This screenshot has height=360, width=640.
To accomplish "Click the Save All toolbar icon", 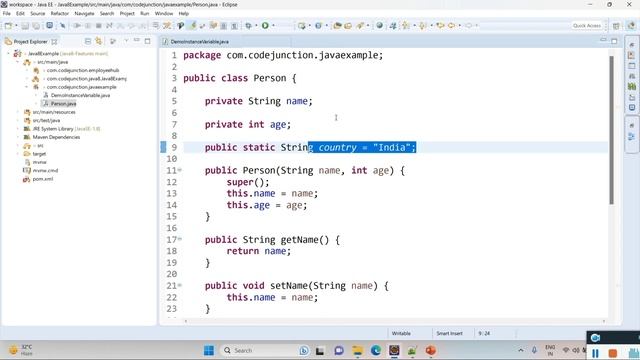I will (x=36, y=26).
